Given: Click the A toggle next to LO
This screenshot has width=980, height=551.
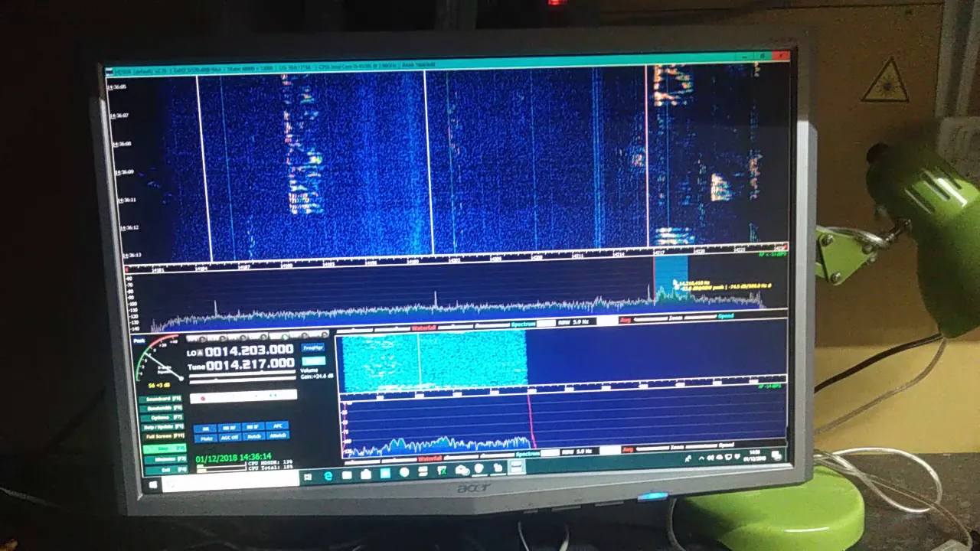Looking at the screenshot, I should pyautogui.click(x=200, y=353).
